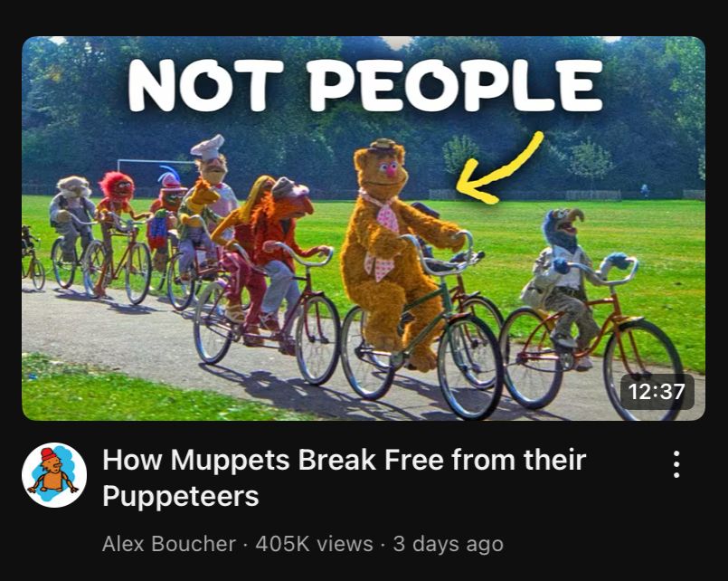This screenshot has height=581, width=728.
Task: Play the Muppets cycling video thumbnail
Action: 364,228
